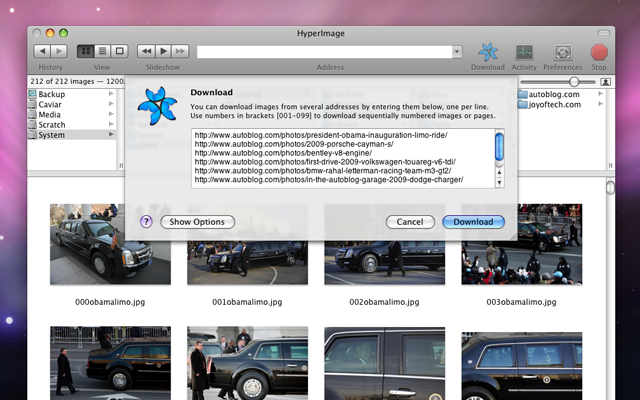The width and height of the screenshot is (640, 400).
Task: Open Preferences from the toolbar
Action: 563,52
